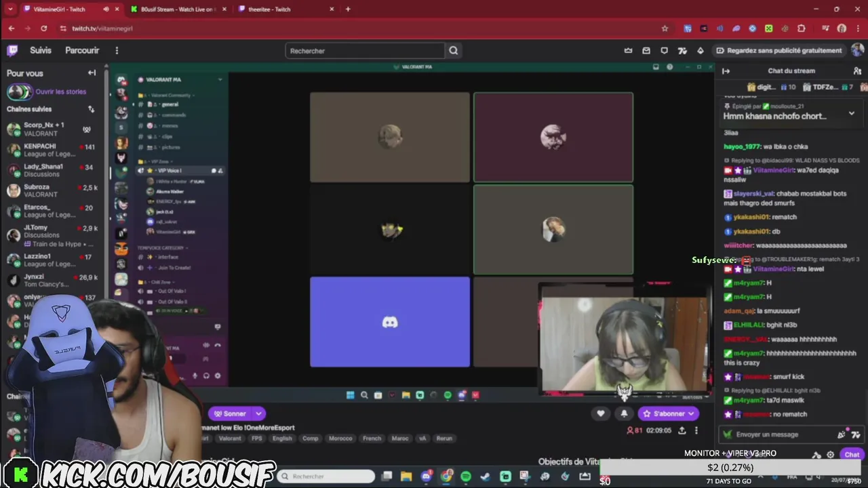Open Ouvrir les stories link
The height and width of the screenshot is (488, 868).
pyautogui.click(x=60, y=91)
